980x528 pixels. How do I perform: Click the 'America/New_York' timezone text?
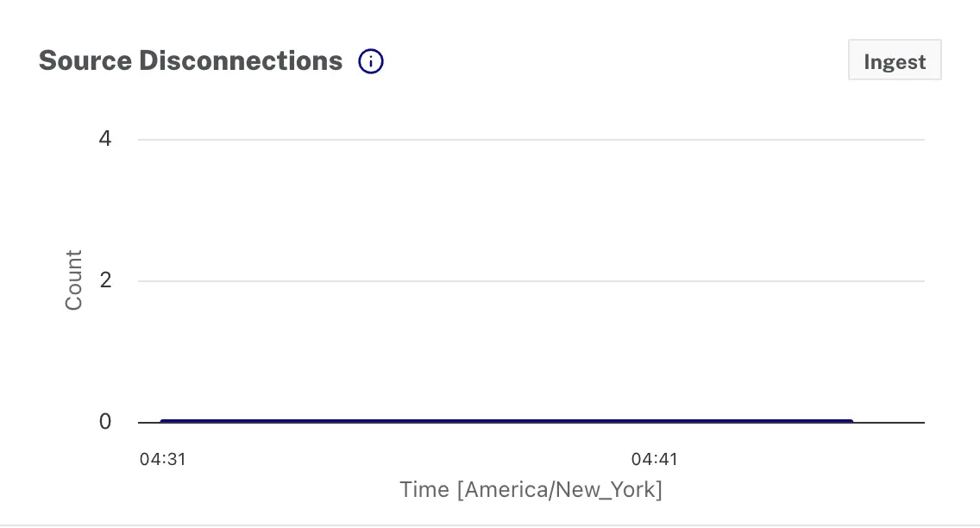560,490
